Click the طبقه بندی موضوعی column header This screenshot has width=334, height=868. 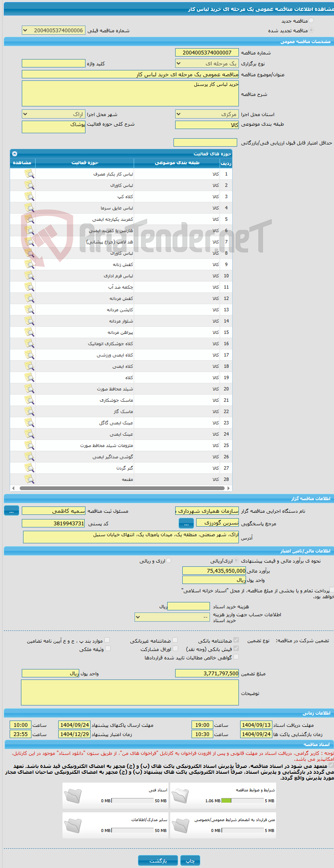(x=177, y=163)
